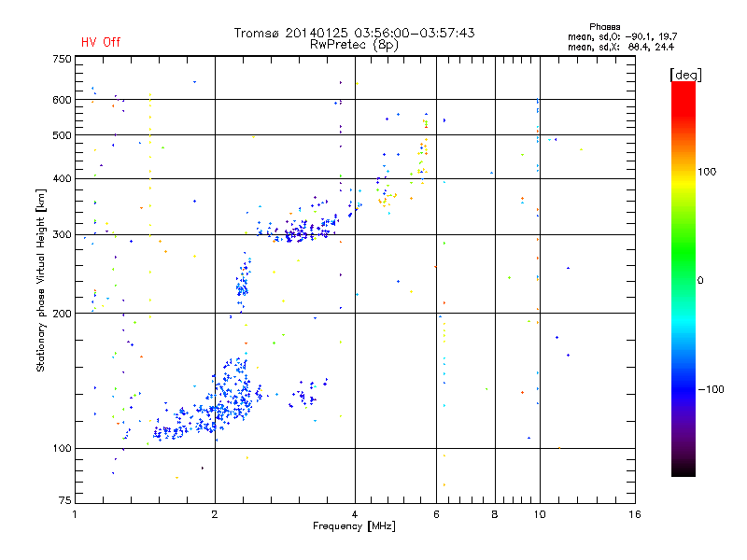Click the 'Phases' header text

pos(604,27)
